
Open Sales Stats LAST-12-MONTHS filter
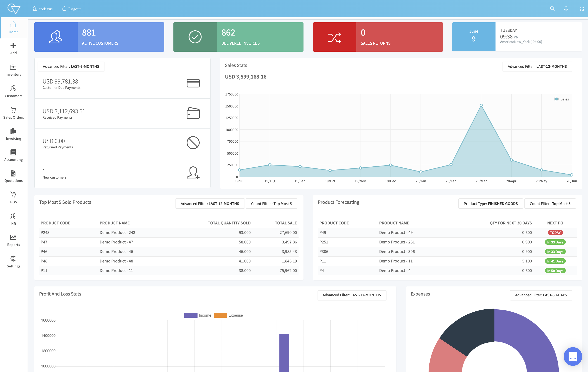537,67
